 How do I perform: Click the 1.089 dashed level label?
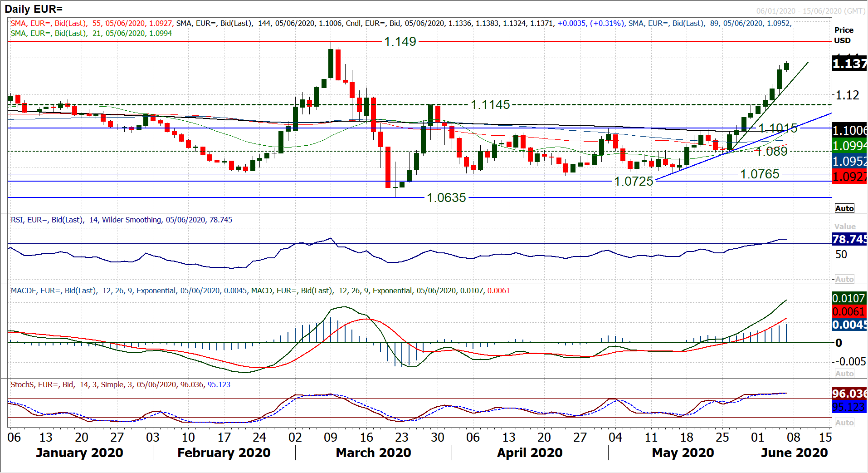coord(772,152)
